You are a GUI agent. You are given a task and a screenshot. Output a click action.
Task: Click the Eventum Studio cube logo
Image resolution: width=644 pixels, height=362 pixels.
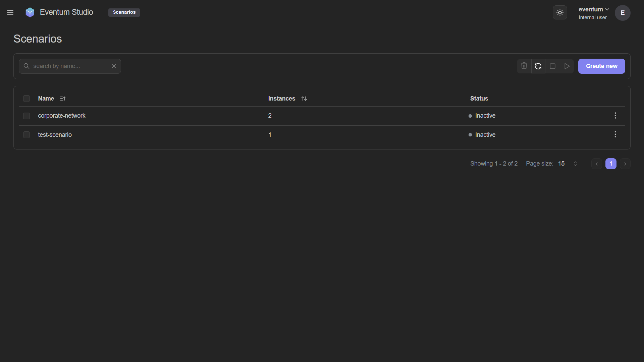point(30,12)
